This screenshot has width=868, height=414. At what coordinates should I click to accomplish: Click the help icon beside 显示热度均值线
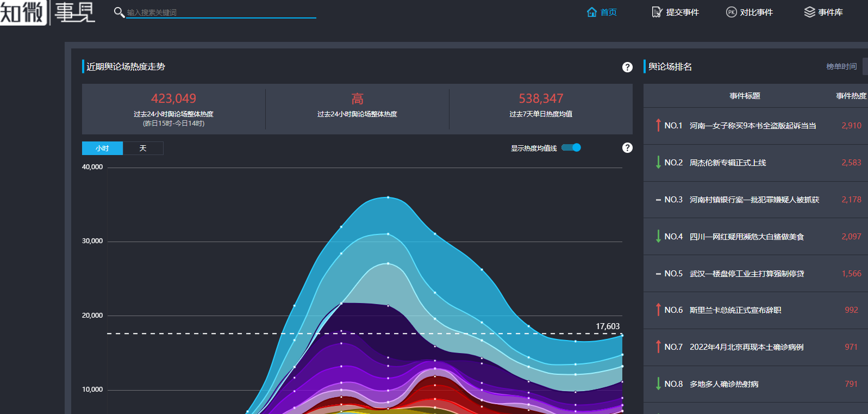(627, 148)
